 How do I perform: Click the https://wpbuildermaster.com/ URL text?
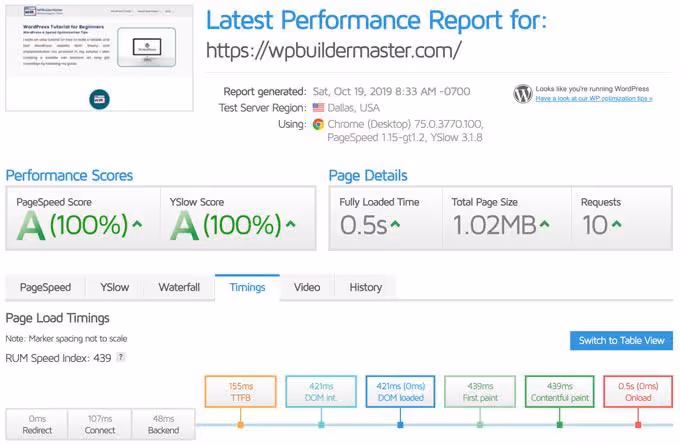coord(333,50)
